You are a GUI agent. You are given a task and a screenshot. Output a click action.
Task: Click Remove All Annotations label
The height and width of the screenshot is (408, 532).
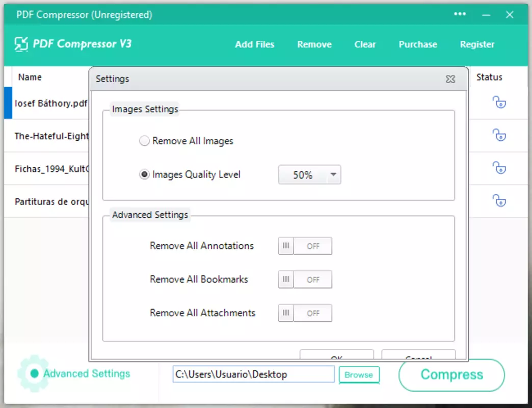pyautogui.click(x=201, y=246)
